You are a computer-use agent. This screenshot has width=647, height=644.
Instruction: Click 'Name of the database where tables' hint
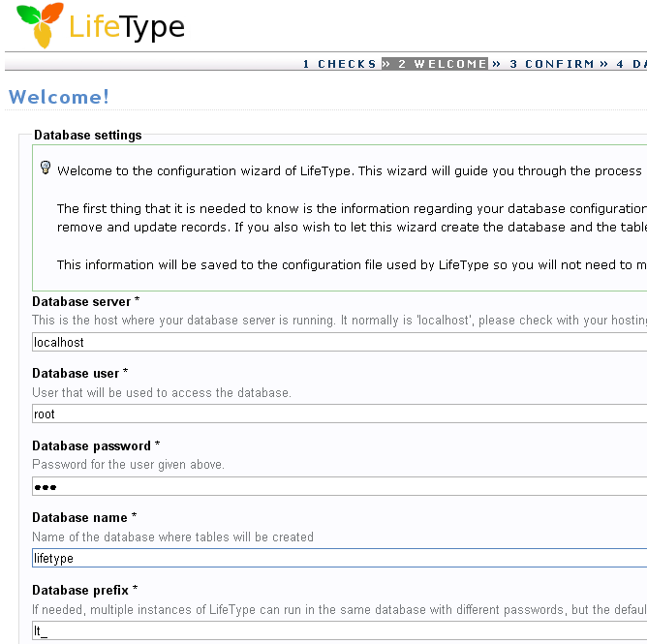pyautogui.click(x=173, y=537)
